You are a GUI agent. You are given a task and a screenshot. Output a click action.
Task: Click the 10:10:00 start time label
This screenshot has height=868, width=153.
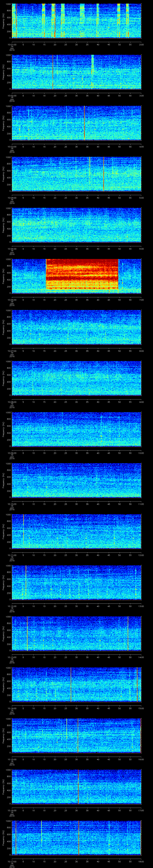pos(12,504)
